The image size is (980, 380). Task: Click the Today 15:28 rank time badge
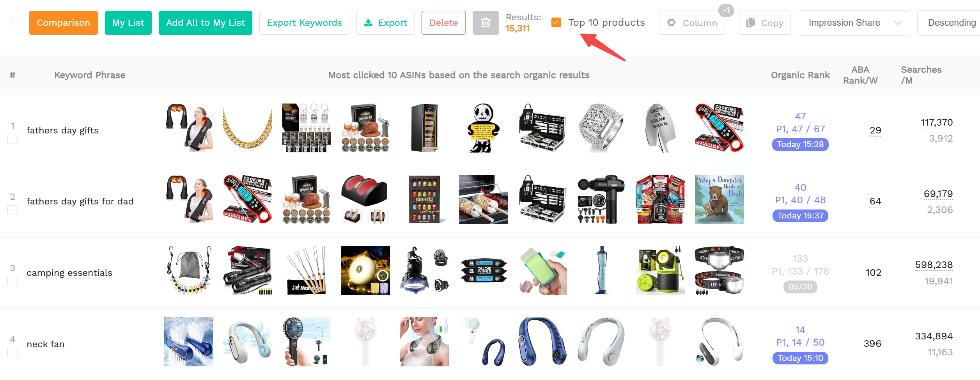coord(800,144)
